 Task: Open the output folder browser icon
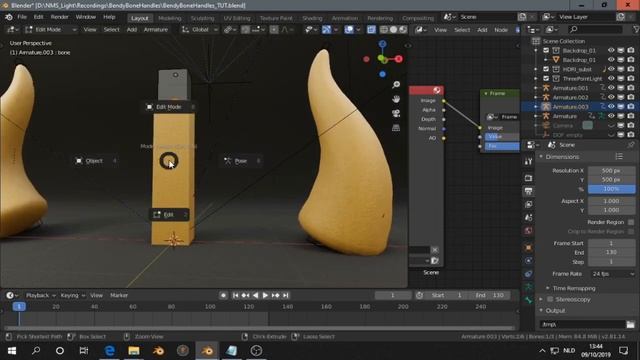point(631,324)
